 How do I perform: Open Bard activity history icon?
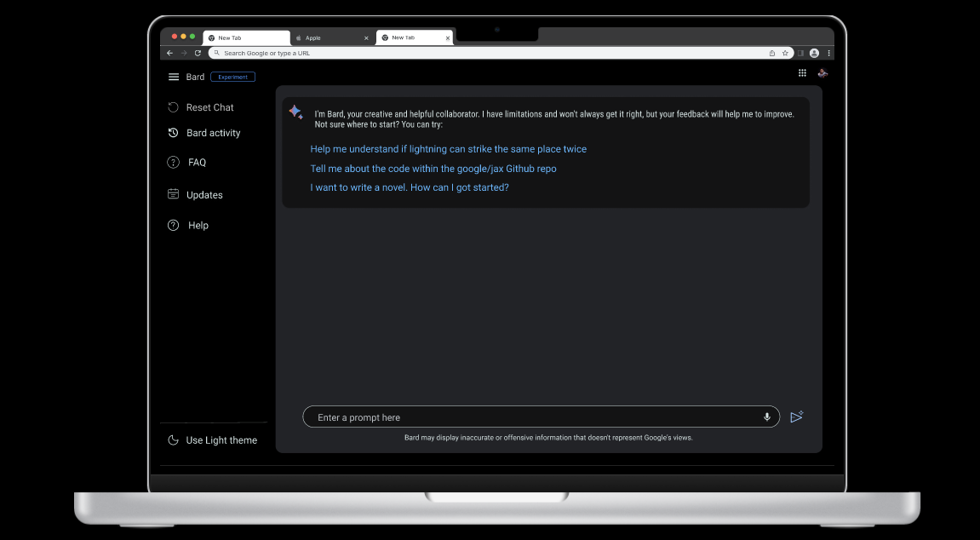tap(173, 133)
